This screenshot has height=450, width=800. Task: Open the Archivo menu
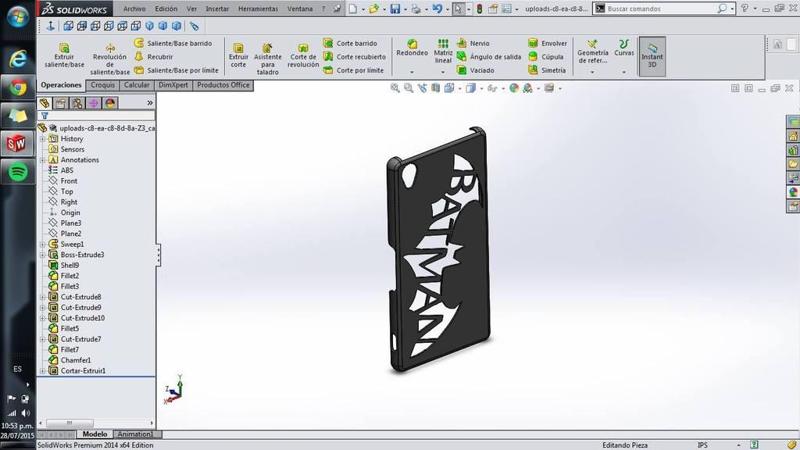(x=134, y=9)
